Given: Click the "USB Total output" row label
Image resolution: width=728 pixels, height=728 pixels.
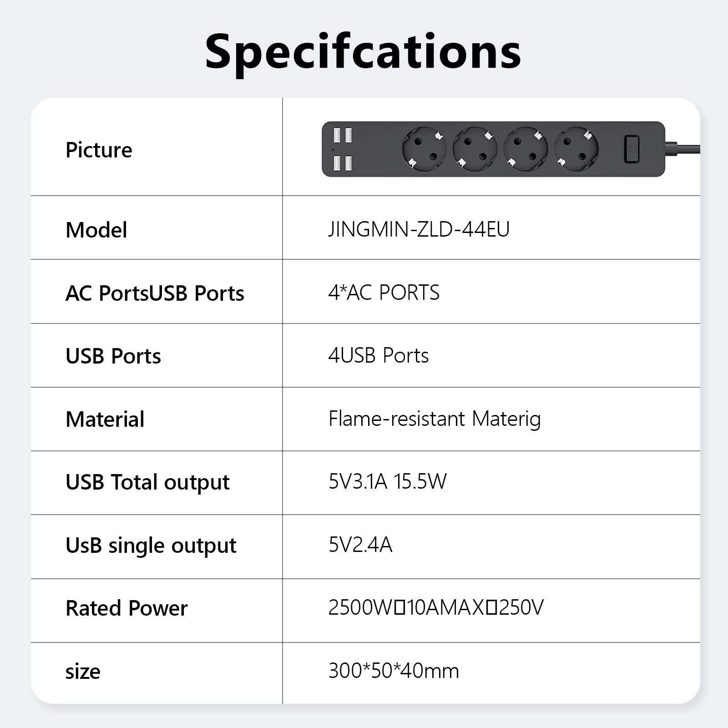Looking at the screenshot, I should [x=147, y=482].
